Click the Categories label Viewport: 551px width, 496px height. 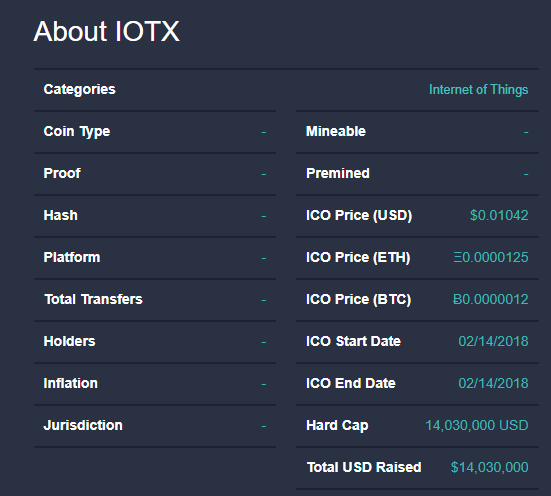tap(79, 89)
